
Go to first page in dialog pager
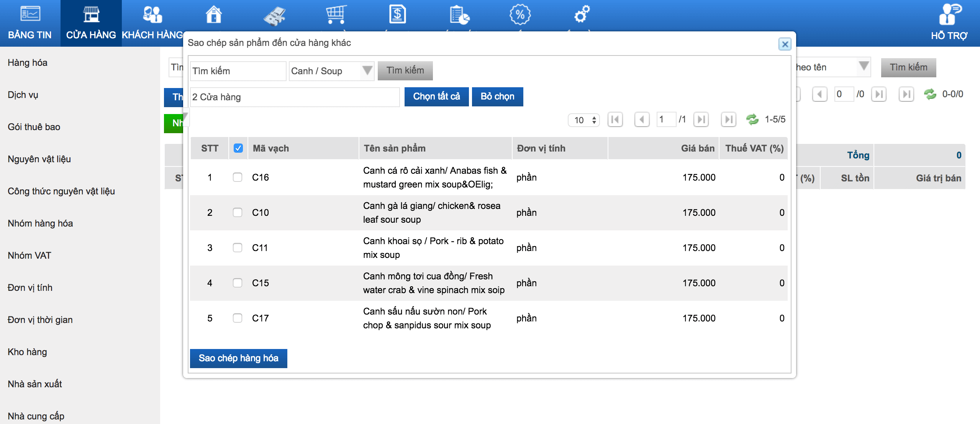(615, 119)
